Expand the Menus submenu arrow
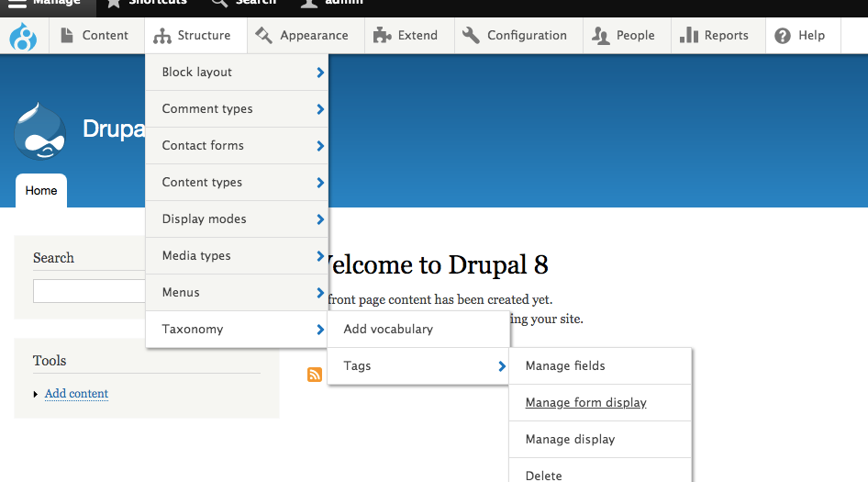 320,293
